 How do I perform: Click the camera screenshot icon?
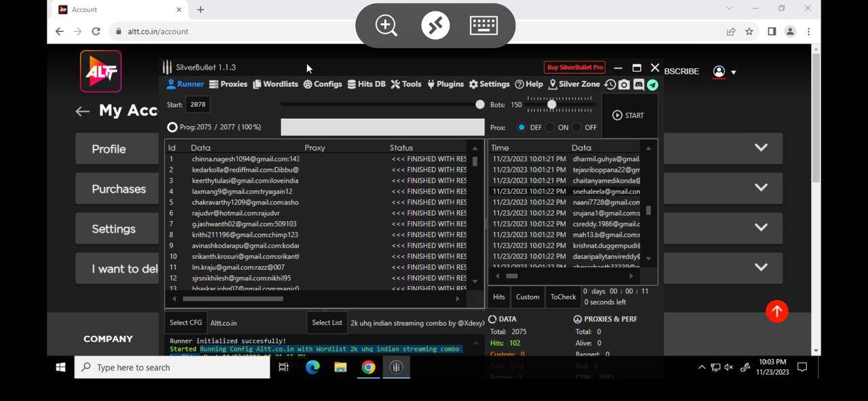point(624,85)
